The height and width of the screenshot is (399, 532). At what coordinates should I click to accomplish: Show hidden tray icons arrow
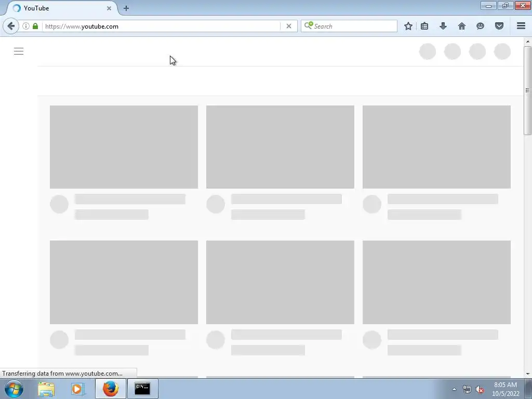coord(454,389)
